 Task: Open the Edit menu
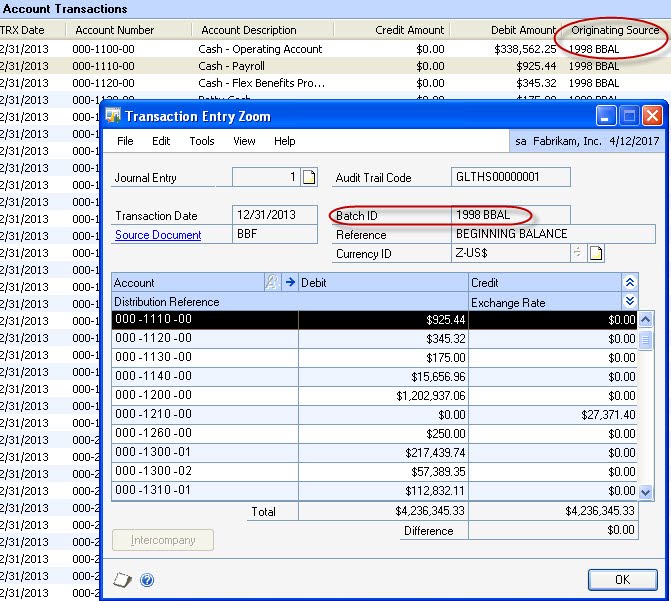point(161,141)
